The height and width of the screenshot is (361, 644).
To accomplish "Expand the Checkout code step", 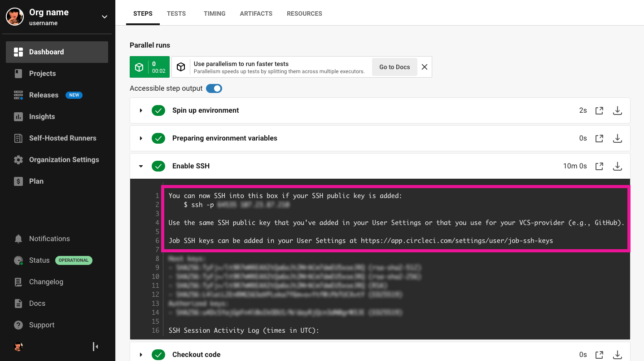I will pyautogui.click(x=141, y=355).
